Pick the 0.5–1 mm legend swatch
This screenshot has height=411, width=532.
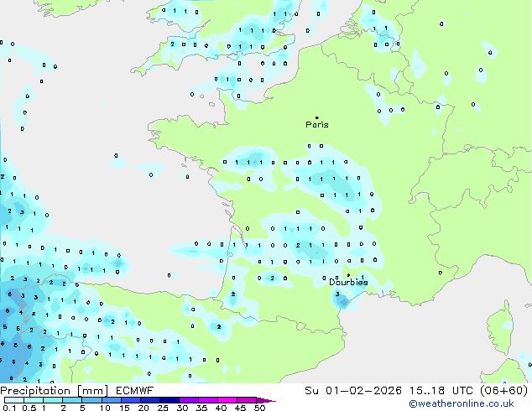coord(34,400)
